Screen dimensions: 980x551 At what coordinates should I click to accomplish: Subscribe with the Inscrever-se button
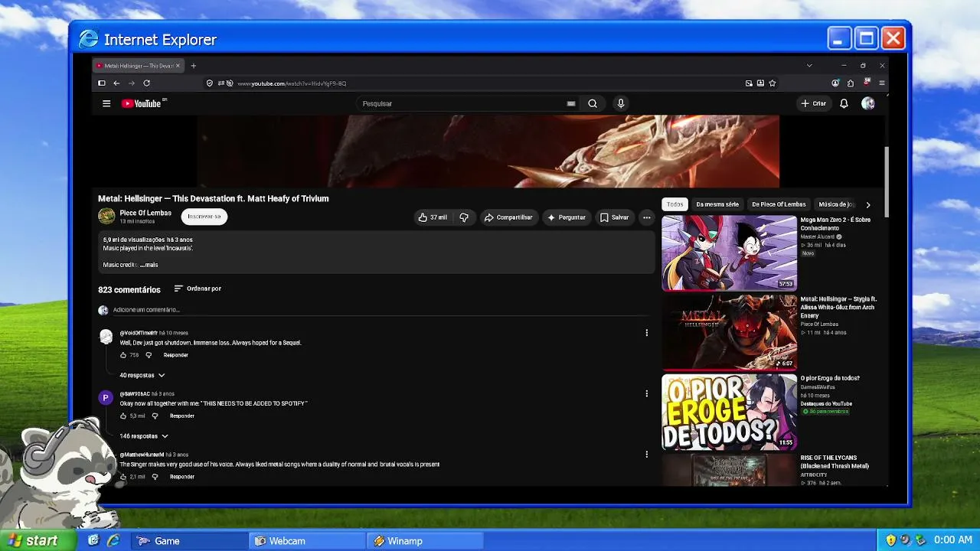pyautogui.click(x=204, y=217)
